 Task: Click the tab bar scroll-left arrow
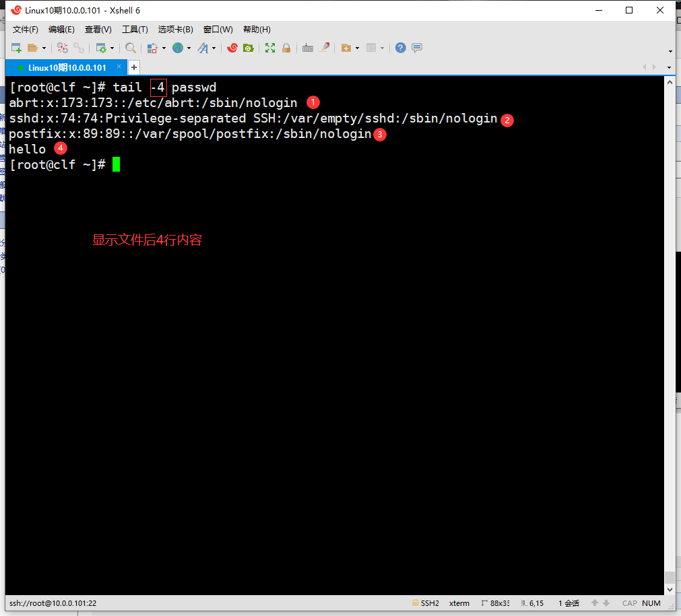[644, 67]
